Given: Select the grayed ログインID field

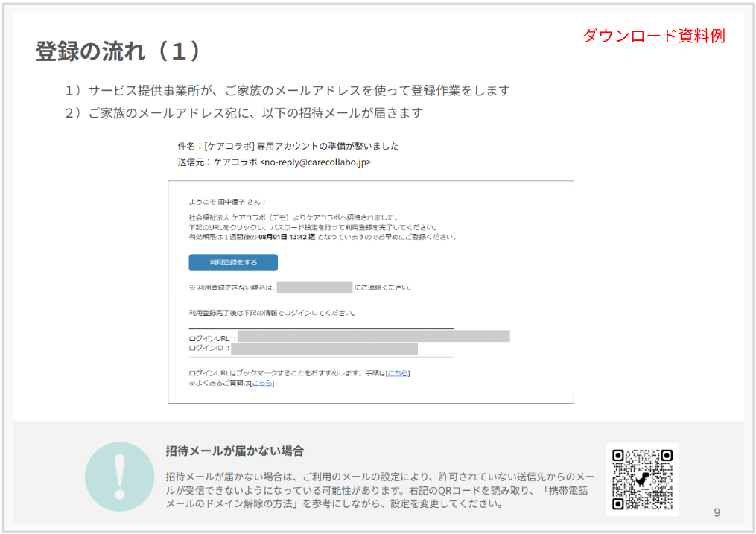Looking at the screenshot, I should pyautogui.click(x=325, y=349).
